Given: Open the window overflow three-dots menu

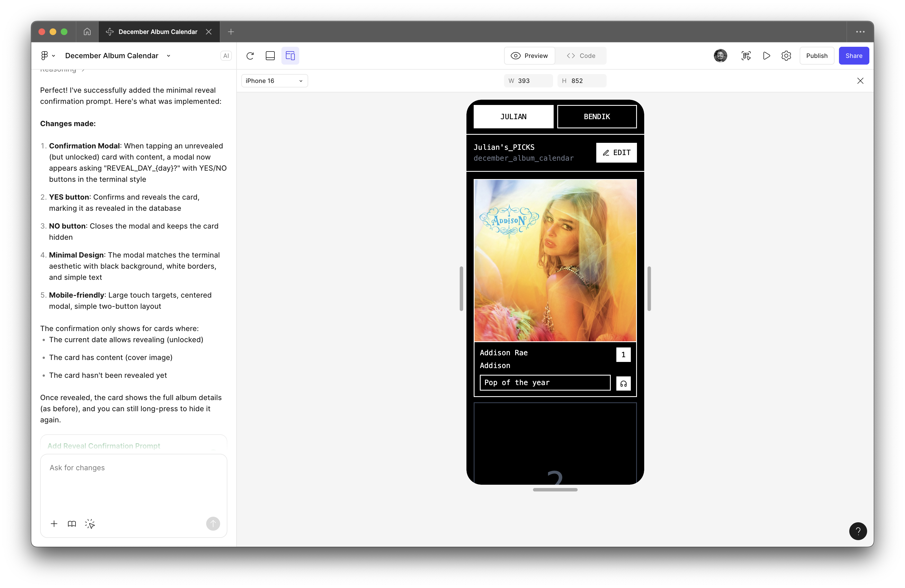Looking at the screenshot, I should (x=860, y=31).
